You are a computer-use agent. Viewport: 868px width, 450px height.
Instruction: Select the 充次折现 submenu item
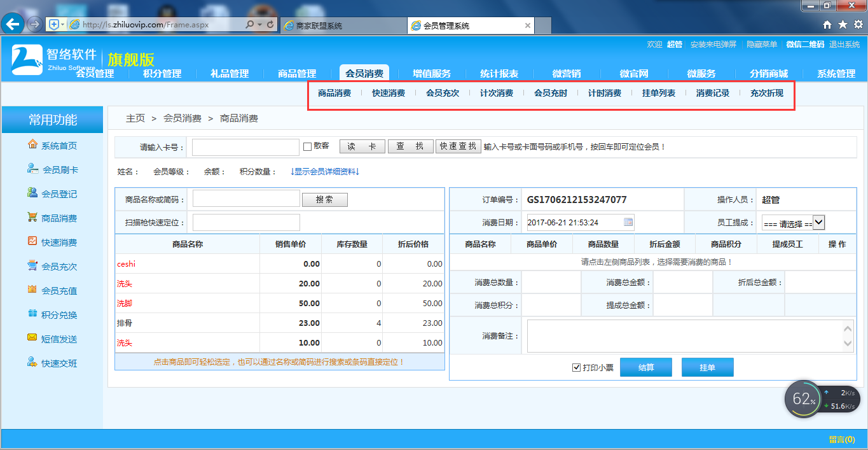pyautogui.click(x=767, y=93)
